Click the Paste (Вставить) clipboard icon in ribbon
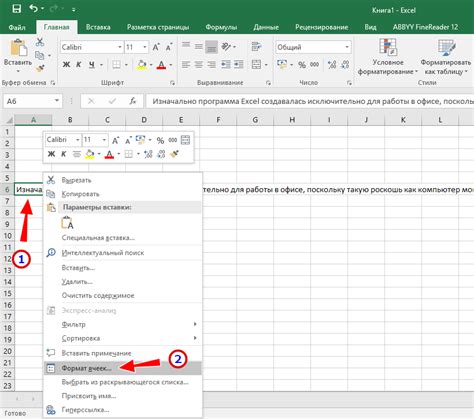474x419 pixels. [x=19, y=47]
